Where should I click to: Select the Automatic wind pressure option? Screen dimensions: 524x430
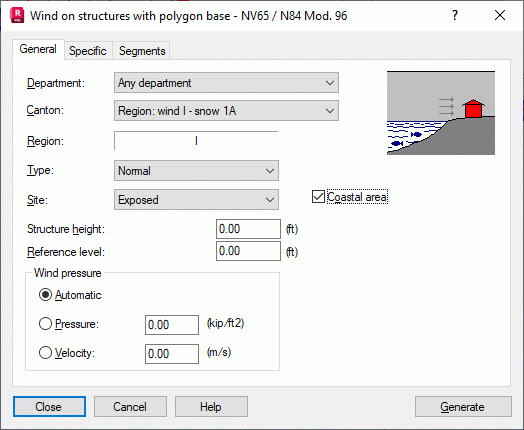(45, 295)
